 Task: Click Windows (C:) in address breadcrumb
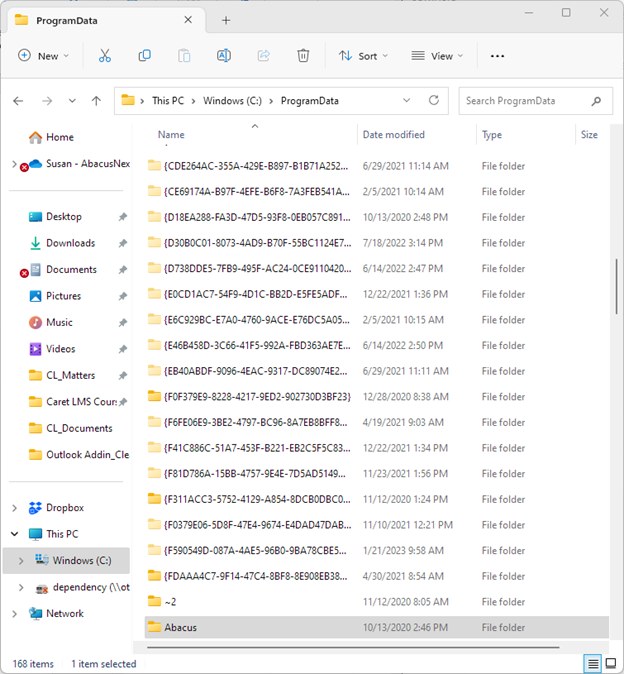point(232,101)
